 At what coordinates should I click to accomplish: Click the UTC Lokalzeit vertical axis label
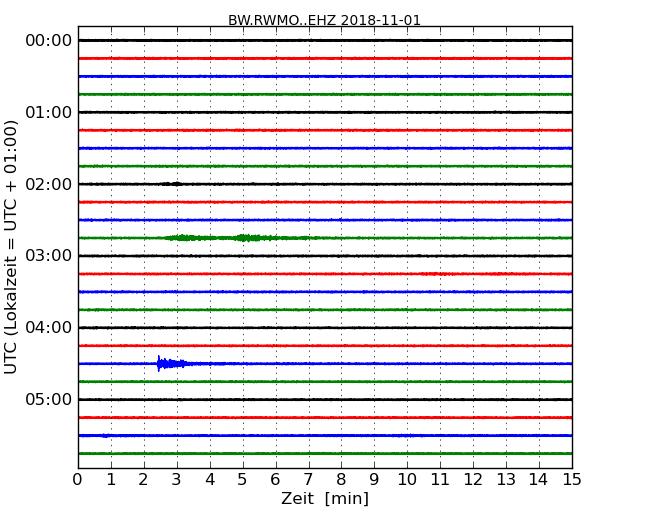click(11, 247)
